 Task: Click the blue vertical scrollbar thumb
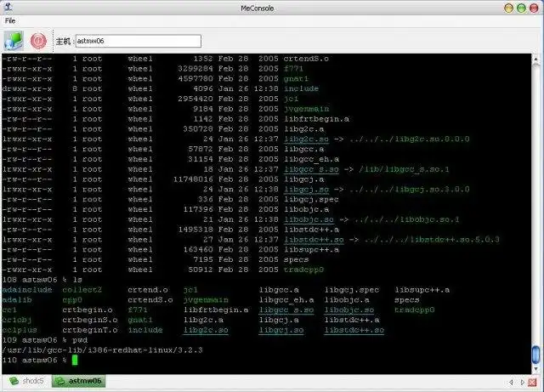(x=536, y=354)
